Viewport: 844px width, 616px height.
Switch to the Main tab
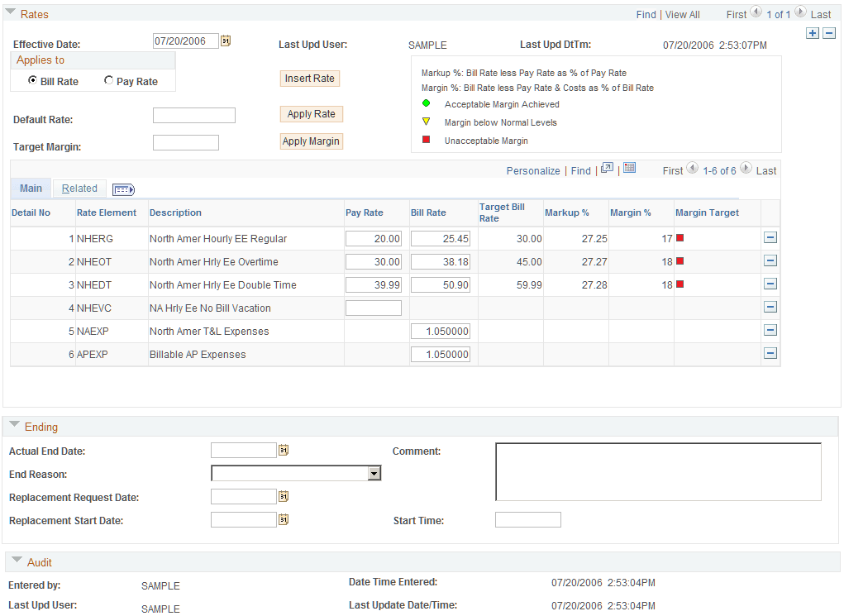click(31, 189)
